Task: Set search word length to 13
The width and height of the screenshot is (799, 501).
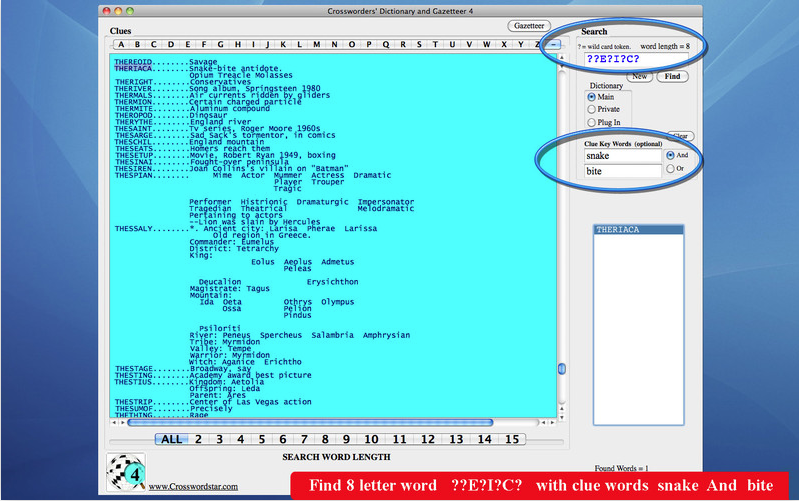Action: tap(456, 439)
